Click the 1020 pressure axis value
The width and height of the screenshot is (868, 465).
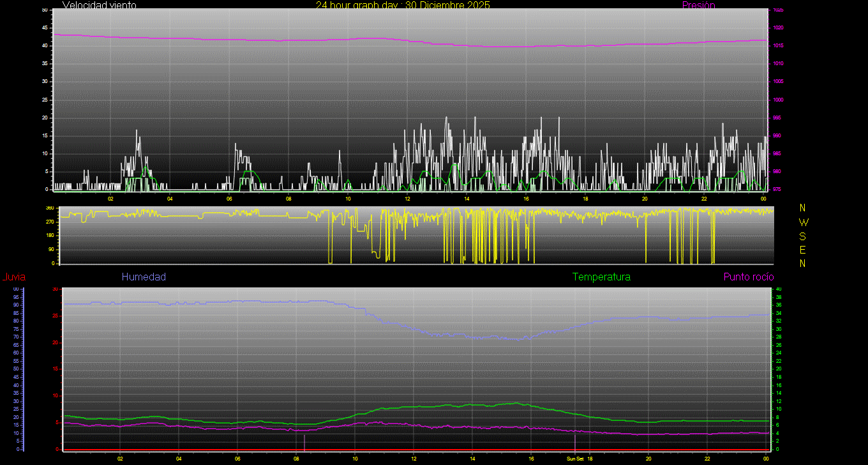pos(778,28)
